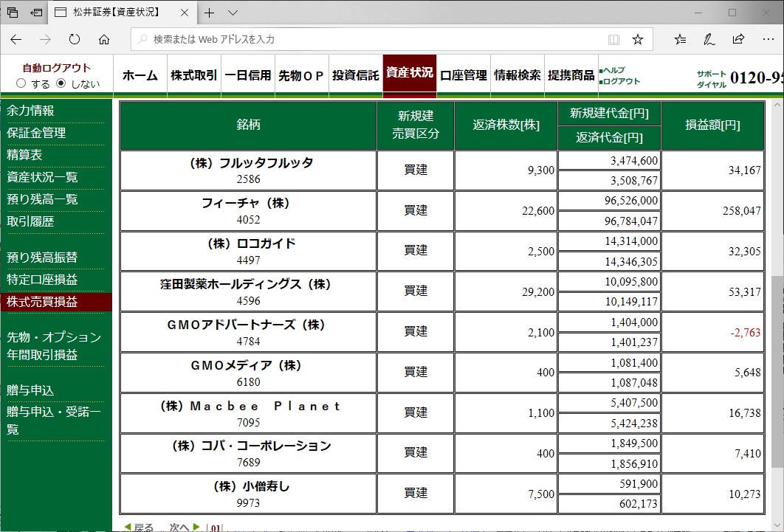Open 取引履歴 in the sidebar
The image size is (784, 532).
tap(30, 221)
